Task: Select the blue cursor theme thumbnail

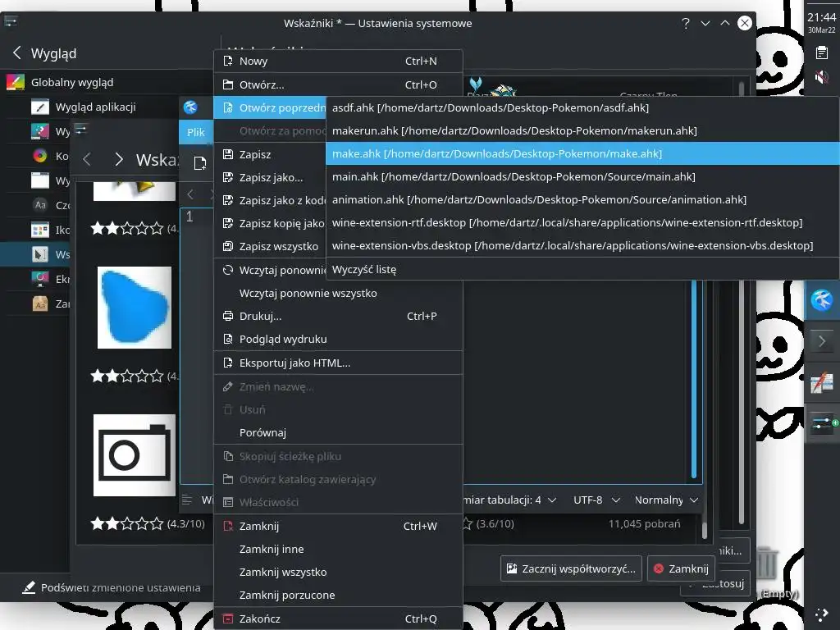Action: click(135, 308)
